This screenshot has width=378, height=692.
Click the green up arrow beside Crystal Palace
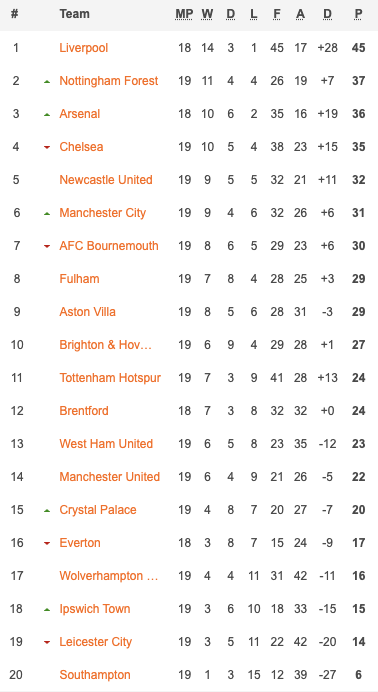(47, 511)
